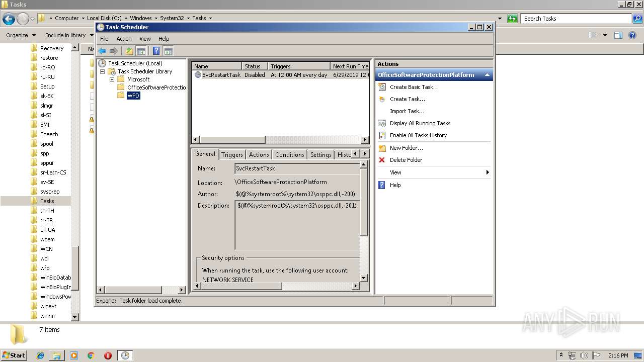The width and height of the screenshot is (644, 362).
Task: Click the Back arrow in Task Scheduler toolbar
Action: 102,51
